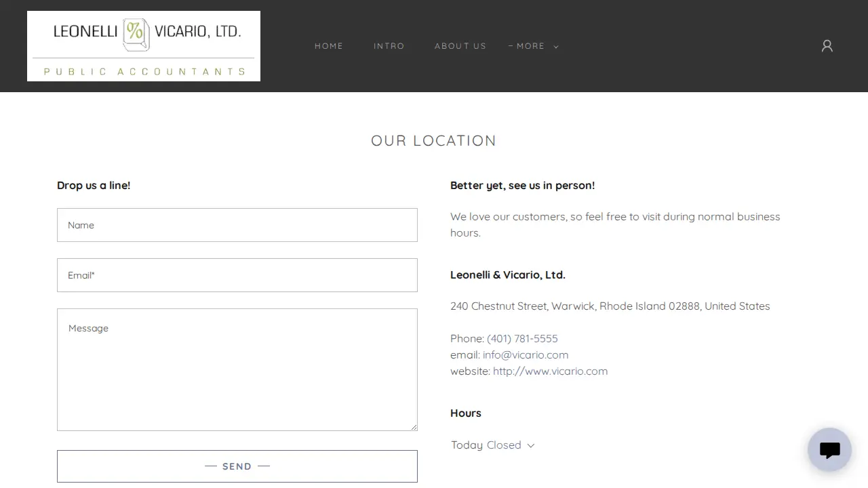Viewport: 868px width, 488px height.
Task: Click into the Message text area
Action: pos(237,369)
